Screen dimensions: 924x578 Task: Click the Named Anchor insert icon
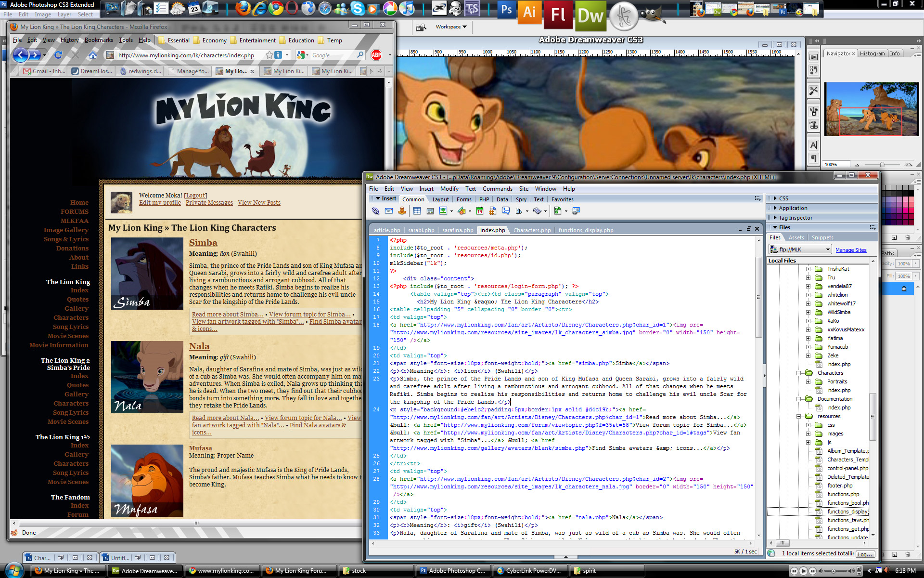(x=402, y=211)
